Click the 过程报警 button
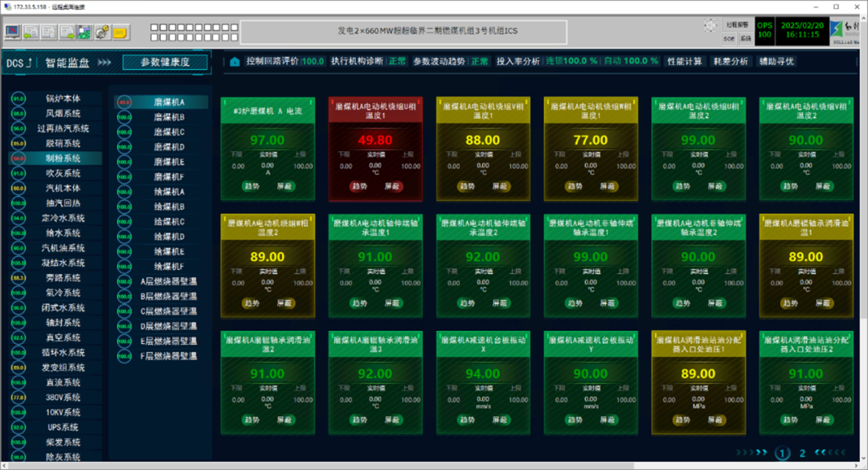Screen dimensions: 868x470 pos(736,25)
